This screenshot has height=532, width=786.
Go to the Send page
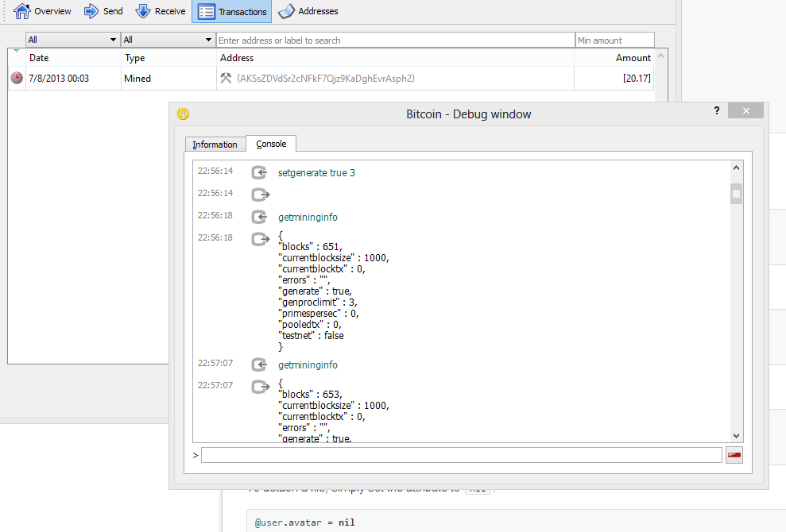[x=103, y=11]
